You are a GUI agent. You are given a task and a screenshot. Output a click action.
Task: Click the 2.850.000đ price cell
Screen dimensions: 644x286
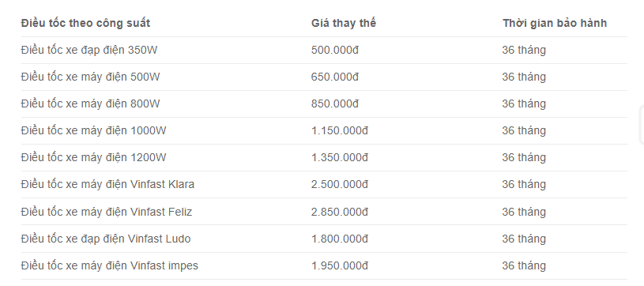pos(340,212)
